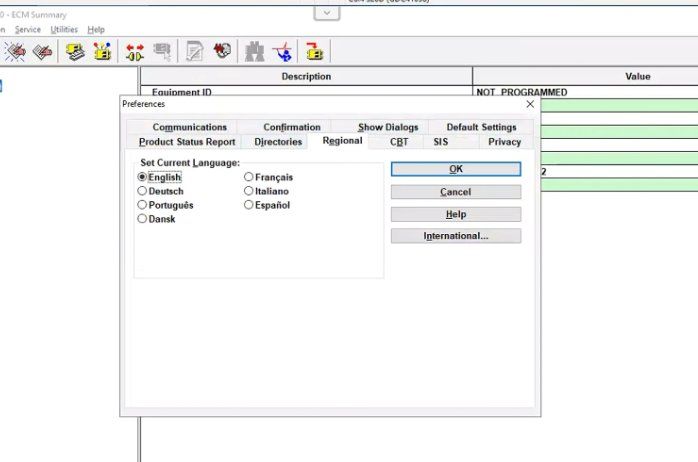The width and height of the screenshot is (698, 462).
Task: Click the yellow computer ECM toolbar icon
Action: coord(76,52)
